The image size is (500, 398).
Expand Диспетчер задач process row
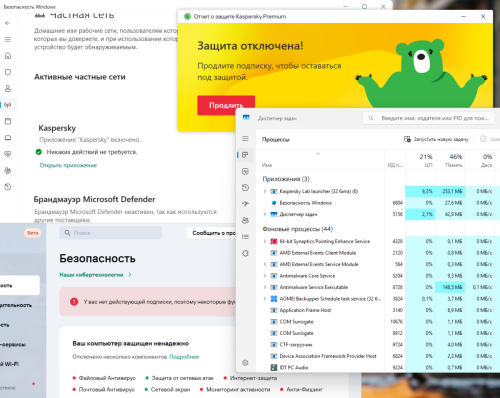(265, 214)
